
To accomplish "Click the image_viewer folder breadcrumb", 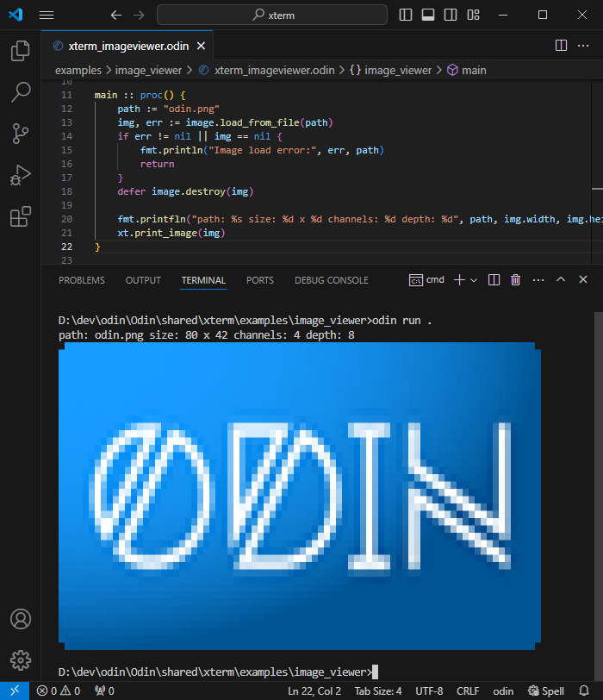I will click(x=148, y=71).
